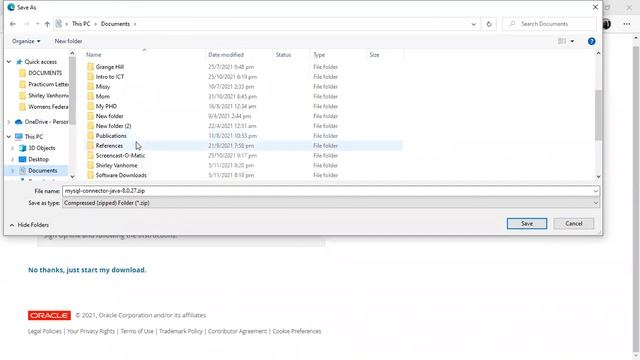Open Practicum Letter in Quick access
Image resolution: width=640 pixels, height=360 pixels.
pos(48,84)
